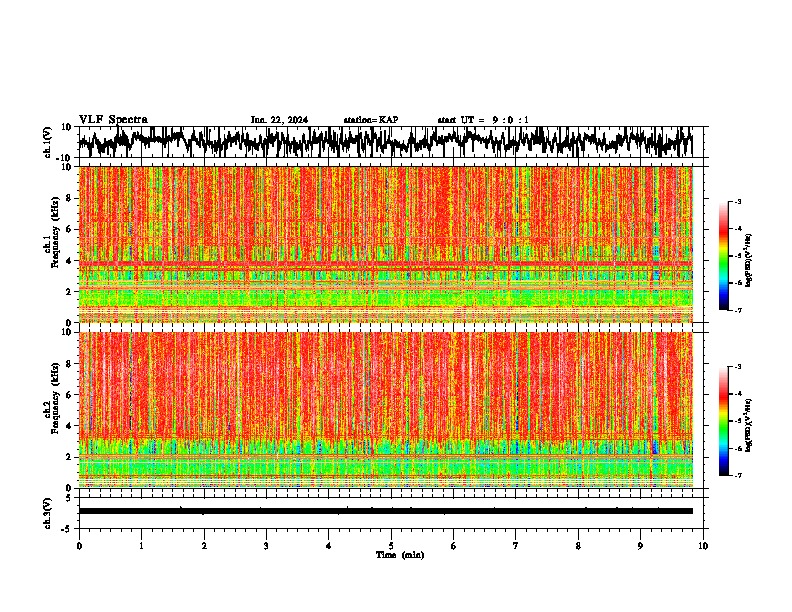Click the ch.1 voltage waveform trace
792x612 pixels.
tap(385, 141)
